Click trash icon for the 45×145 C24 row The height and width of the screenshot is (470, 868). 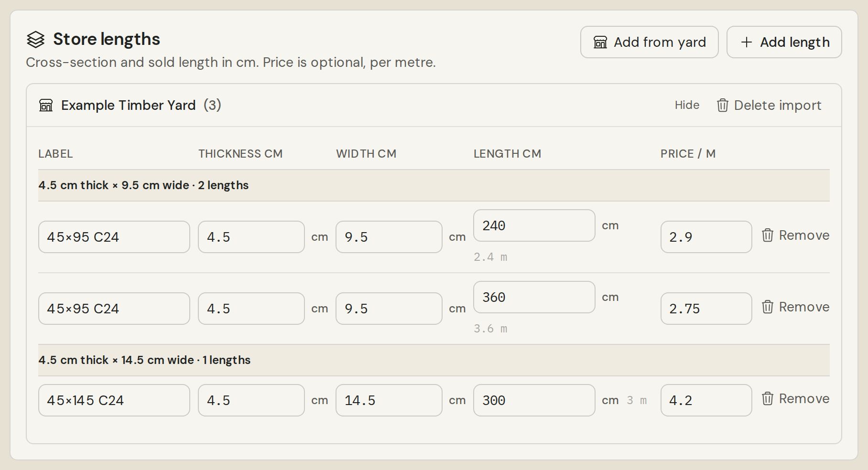pyautogui.click(x=767, y=398)
